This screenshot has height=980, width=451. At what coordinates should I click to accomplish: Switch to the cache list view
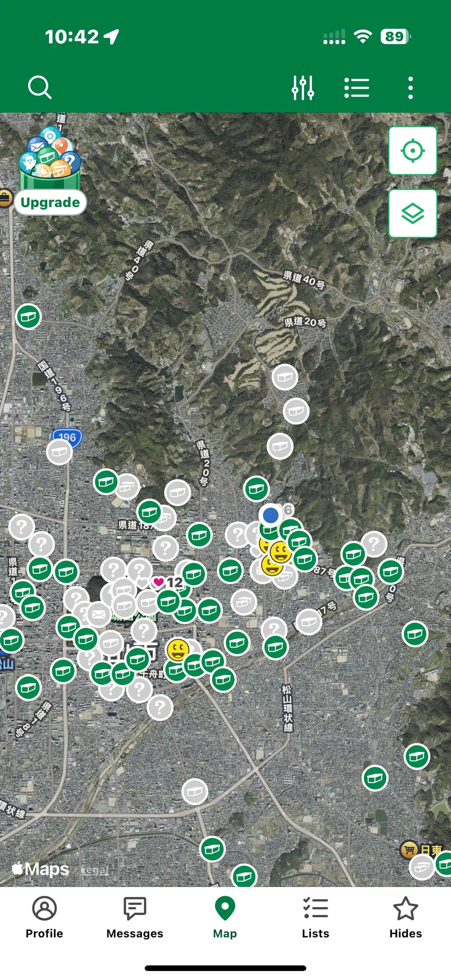point(356,88)
